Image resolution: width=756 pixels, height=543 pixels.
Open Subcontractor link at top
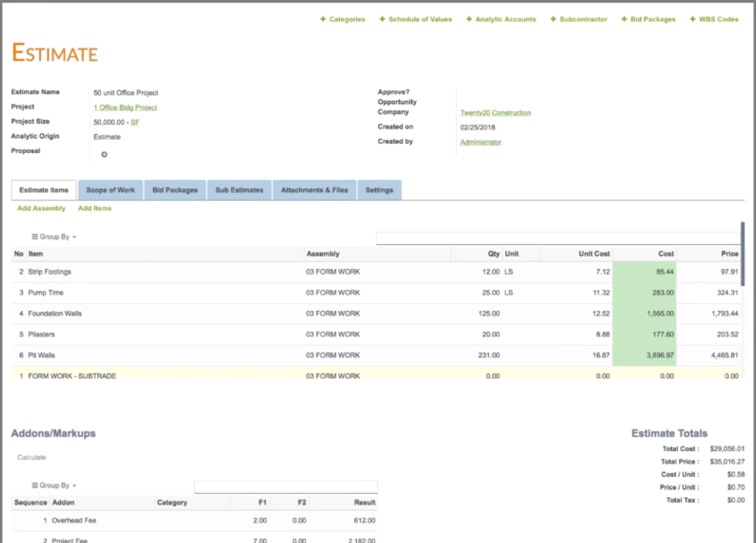(583, 19)
